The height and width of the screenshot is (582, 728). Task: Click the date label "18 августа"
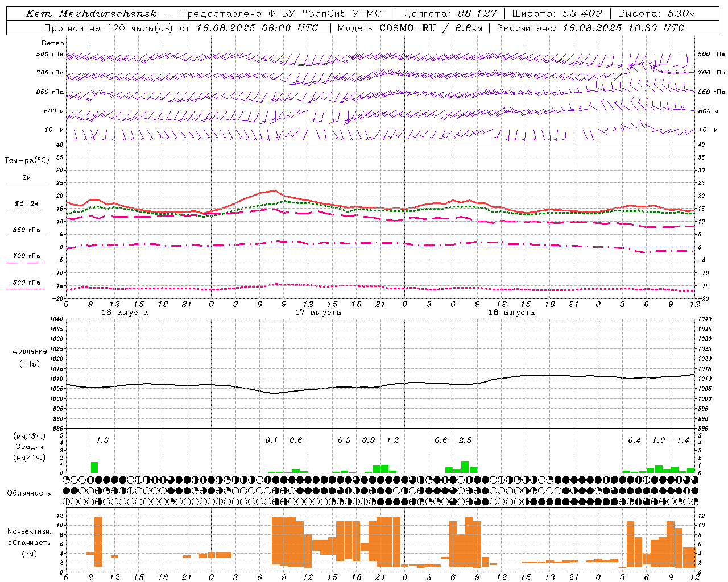pyautogui.click(x=511, y=313)
